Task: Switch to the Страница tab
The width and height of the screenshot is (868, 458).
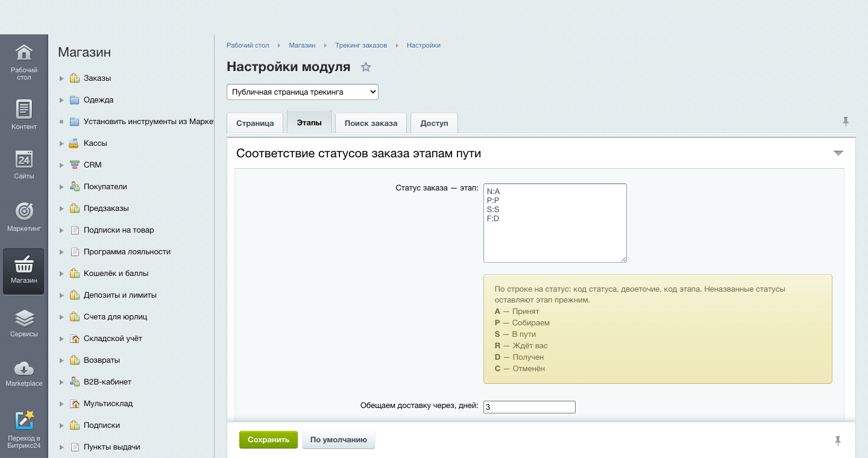Action: coord(255,123)
